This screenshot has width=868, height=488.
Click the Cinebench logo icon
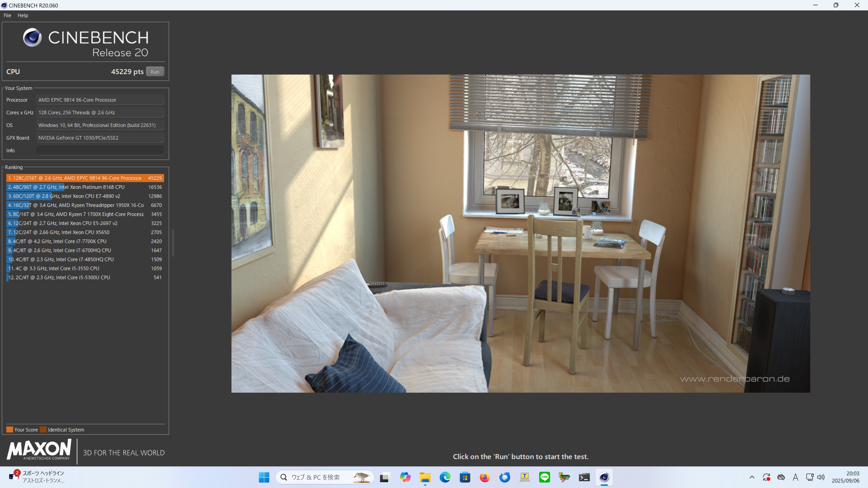[32, 37]
